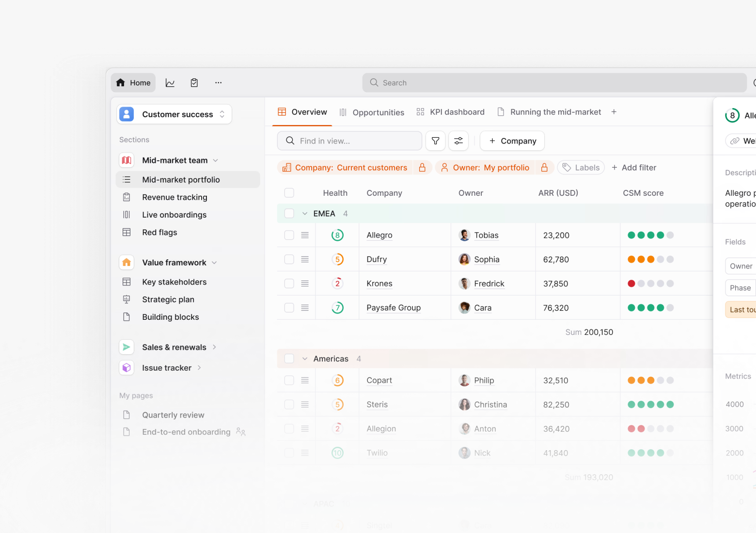
Task: Click the lock icon on Company filter
Action: pyautogui.click(x=422, y=168)
